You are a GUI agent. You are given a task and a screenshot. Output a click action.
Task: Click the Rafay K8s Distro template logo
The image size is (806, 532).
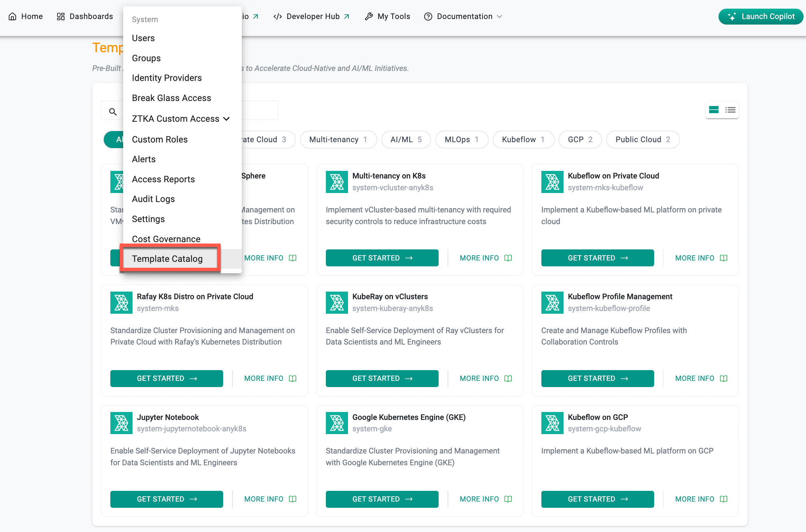click(121, 303)
